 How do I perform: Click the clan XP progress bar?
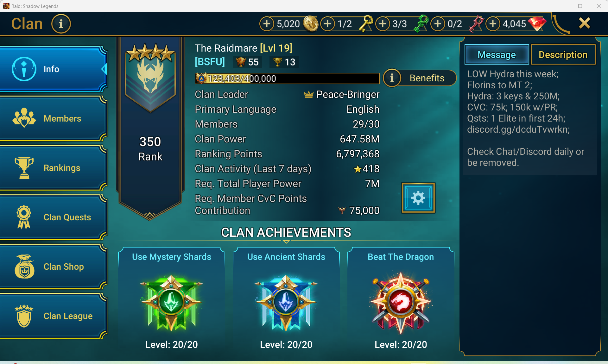click(x=287, y=78)
